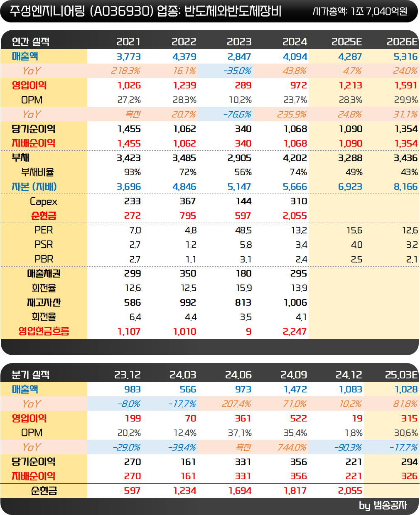The image size is (420, 515).
Task: Select the 분기 실적 header label
Action: tap(31, 375)
